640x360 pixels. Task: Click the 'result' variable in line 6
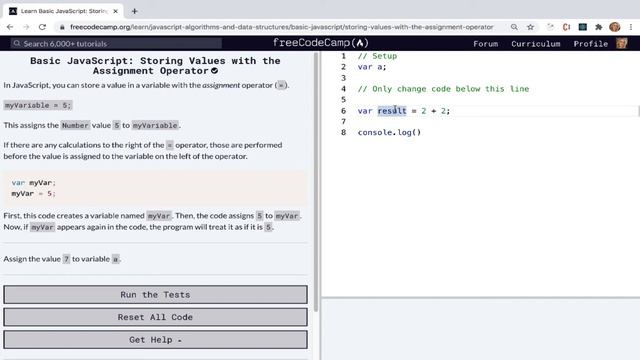click(x=392, y=111)
